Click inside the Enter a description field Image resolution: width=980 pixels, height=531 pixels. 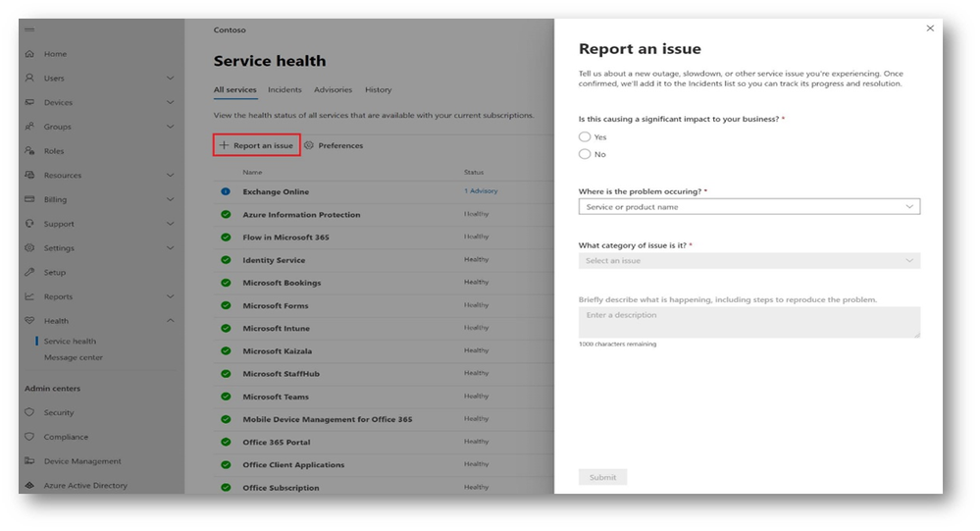748,322
